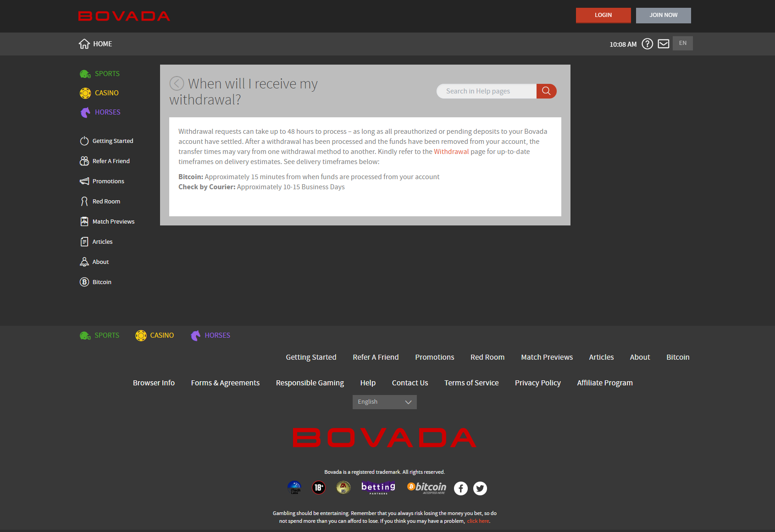
Task: Click the Match Previews chart icon
Action: coord(84,221)
